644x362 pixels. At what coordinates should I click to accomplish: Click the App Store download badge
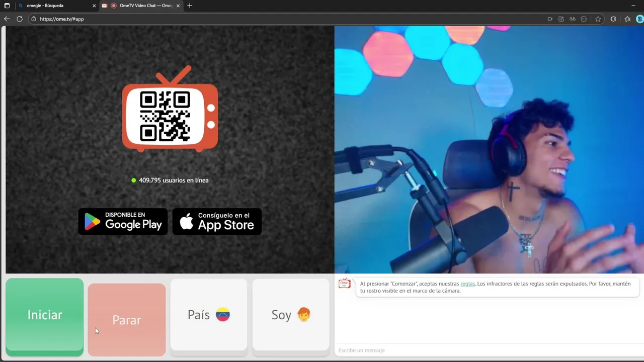217,221
